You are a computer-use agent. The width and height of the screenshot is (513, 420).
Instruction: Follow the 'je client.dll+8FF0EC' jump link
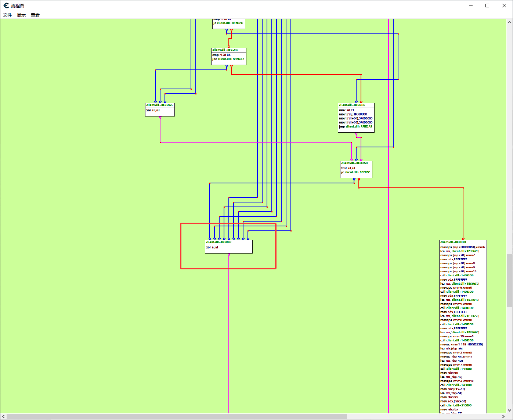(355, 172)
